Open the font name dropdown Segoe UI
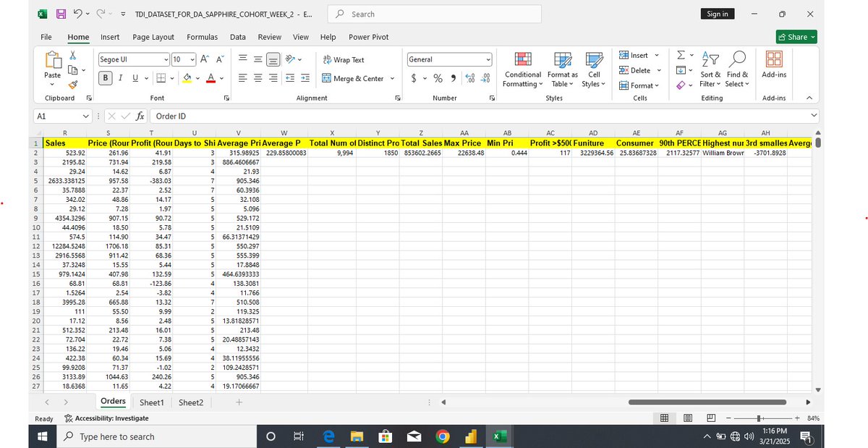 [166, 59]
